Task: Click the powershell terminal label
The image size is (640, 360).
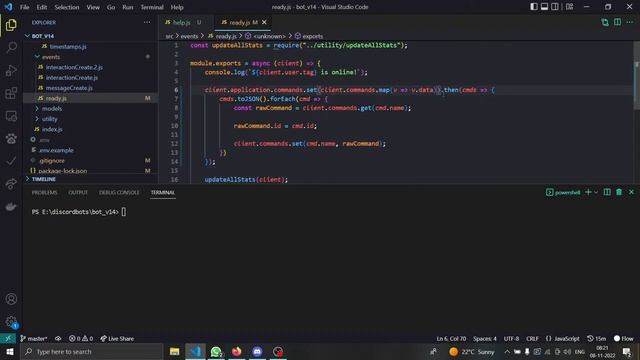Action: pos(563,192)
